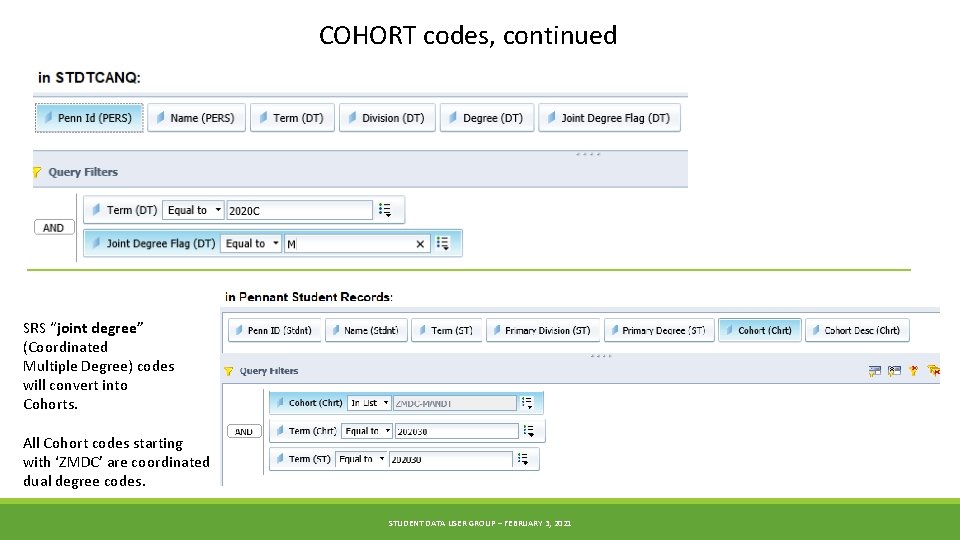Click the ZMDC-MANDT value field for Cohort
960x540 pixels.
455,403
